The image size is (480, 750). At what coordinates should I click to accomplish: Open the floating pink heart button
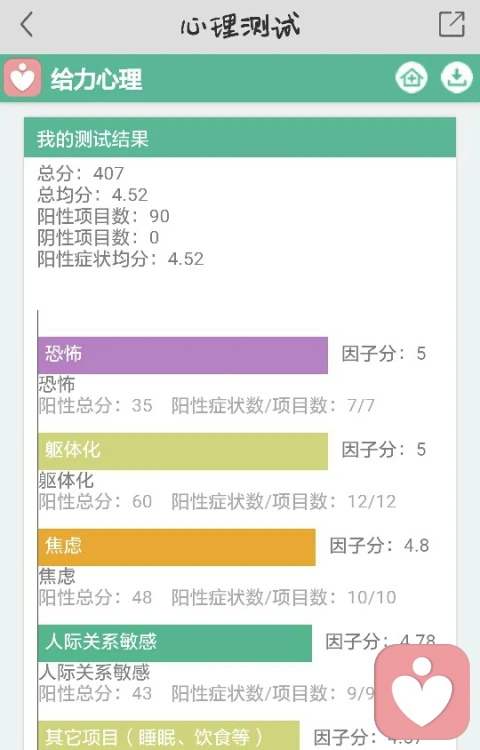pos(422,692)
